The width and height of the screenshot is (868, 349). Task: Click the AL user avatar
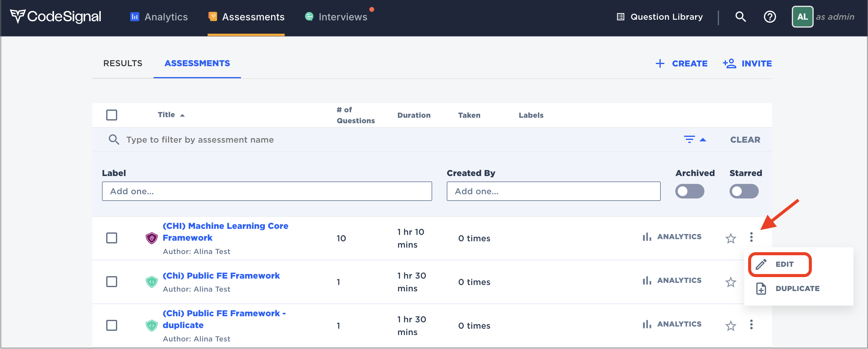point(802,16)
